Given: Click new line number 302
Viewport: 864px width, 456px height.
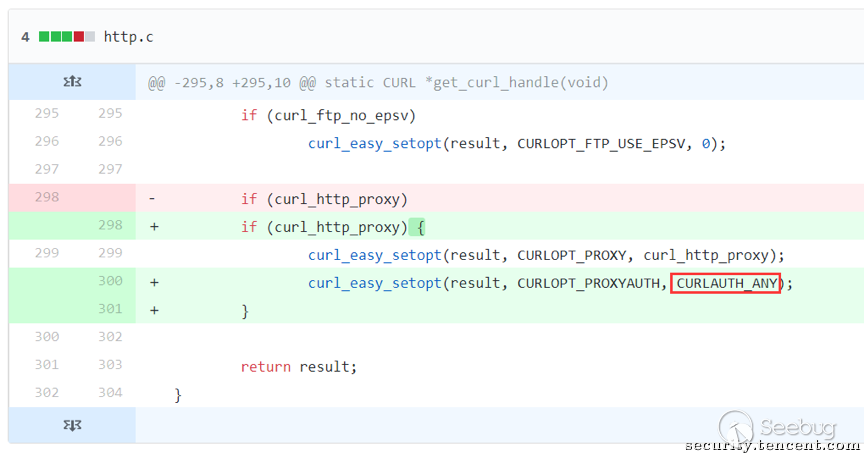Looking at the screenshot, I should click(110, 337).
